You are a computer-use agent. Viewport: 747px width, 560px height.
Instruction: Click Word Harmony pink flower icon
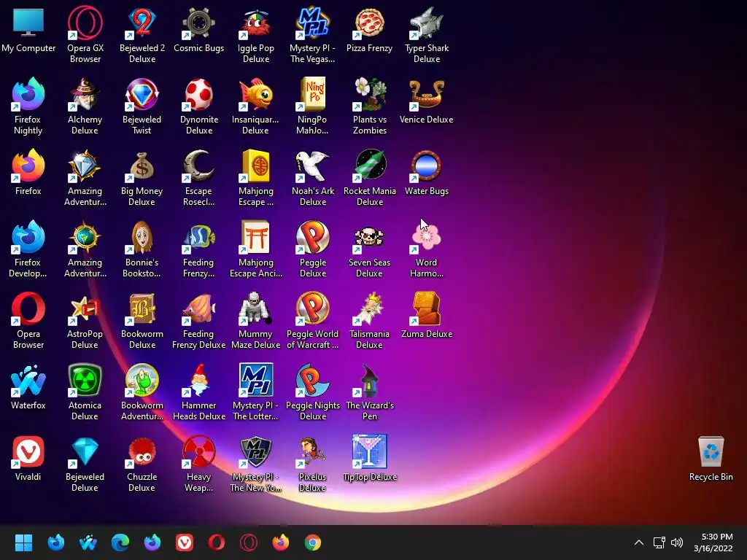(426, 237)
